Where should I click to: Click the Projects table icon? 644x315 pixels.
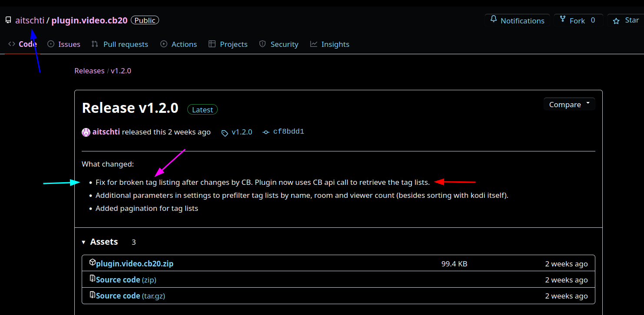point(212,44)
